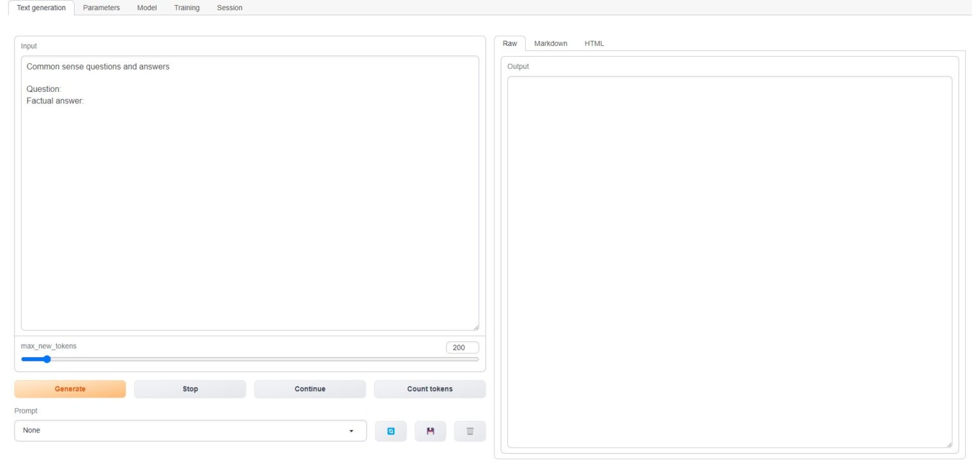This screenshot has height=474, width=980.
Task: Select the Raw output tab
Action: [x=510, y=43]
